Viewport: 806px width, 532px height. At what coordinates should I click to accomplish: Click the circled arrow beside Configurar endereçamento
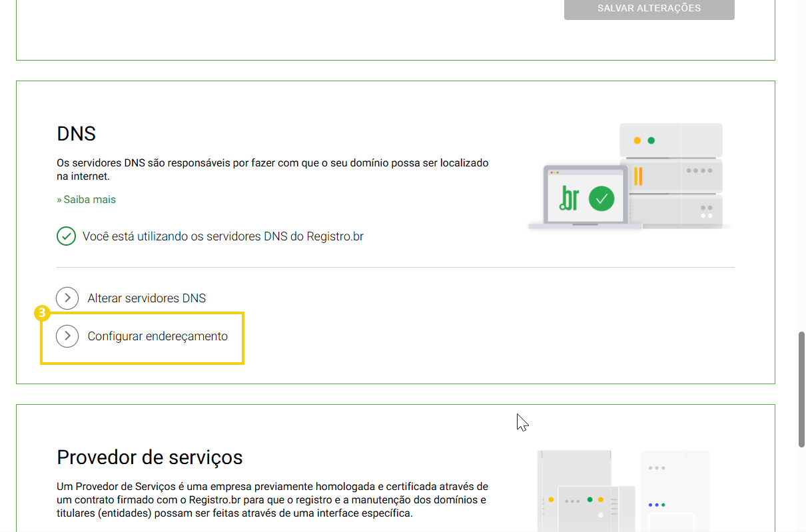tap(67, 336)
